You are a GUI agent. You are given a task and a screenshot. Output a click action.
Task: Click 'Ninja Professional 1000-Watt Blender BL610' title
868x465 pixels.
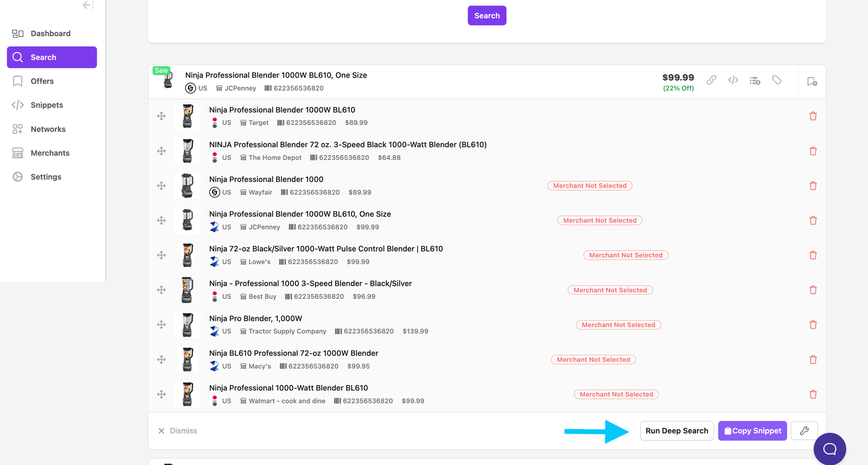289,388
